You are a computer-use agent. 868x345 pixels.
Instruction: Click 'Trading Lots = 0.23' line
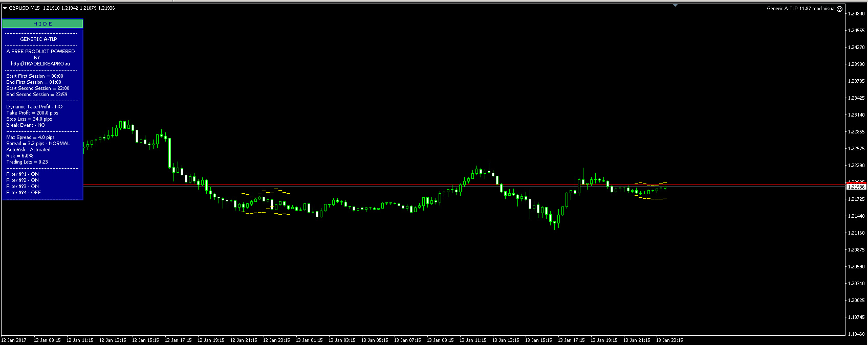[27, 162]
